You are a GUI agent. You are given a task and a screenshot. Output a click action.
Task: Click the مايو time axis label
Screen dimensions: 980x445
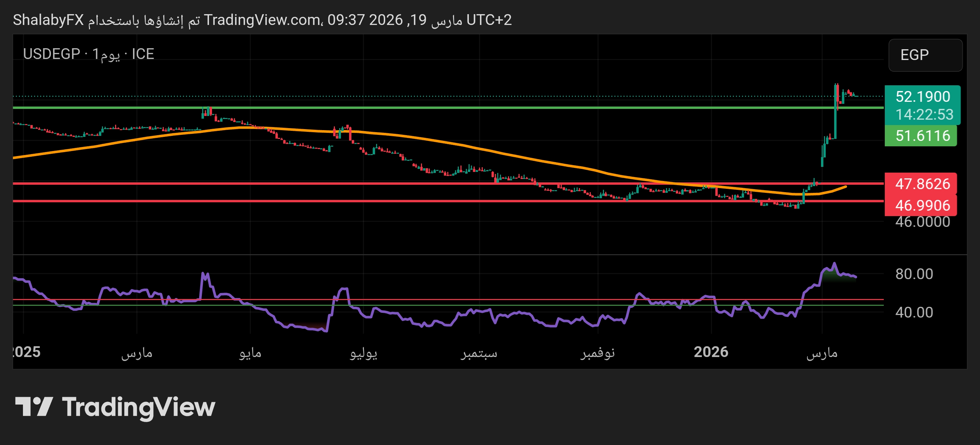point(250,353)
